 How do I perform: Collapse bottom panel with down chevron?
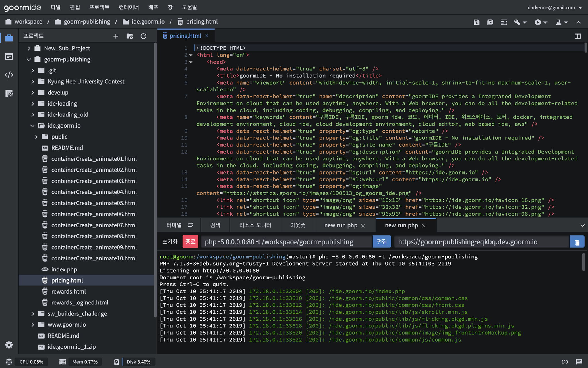click(x=583, y=225)
